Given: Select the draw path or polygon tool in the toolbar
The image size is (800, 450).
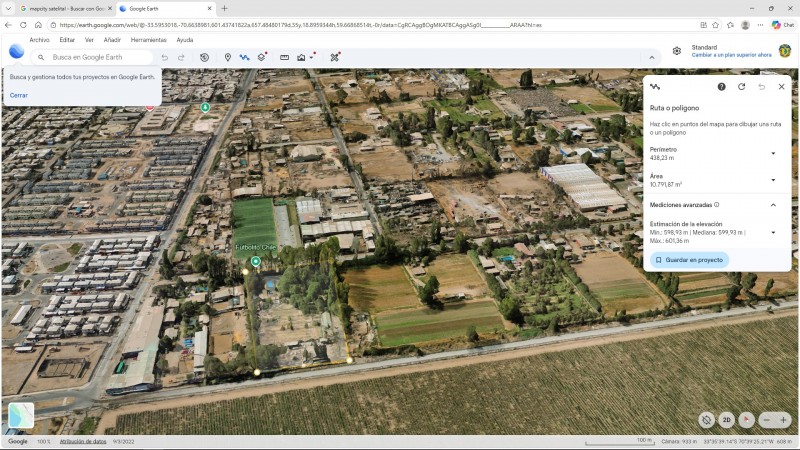Looking at the screenshot, I should [244, 58].
